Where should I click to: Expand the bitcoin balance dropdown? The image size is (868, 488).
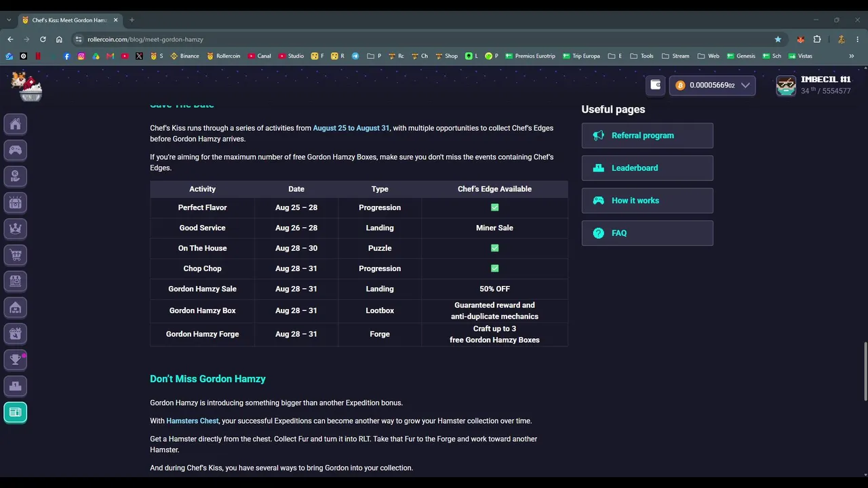pos(712,85)
